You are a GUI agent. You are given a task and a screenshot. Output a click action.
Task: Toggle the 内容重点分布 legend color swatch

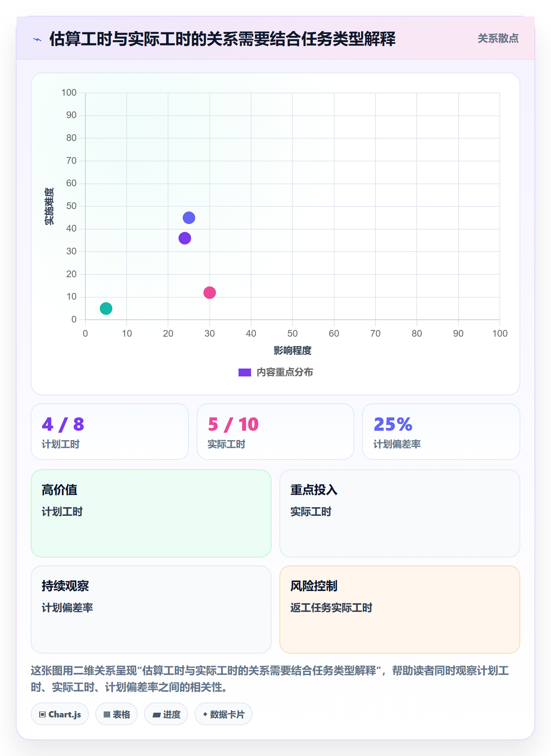244,372
